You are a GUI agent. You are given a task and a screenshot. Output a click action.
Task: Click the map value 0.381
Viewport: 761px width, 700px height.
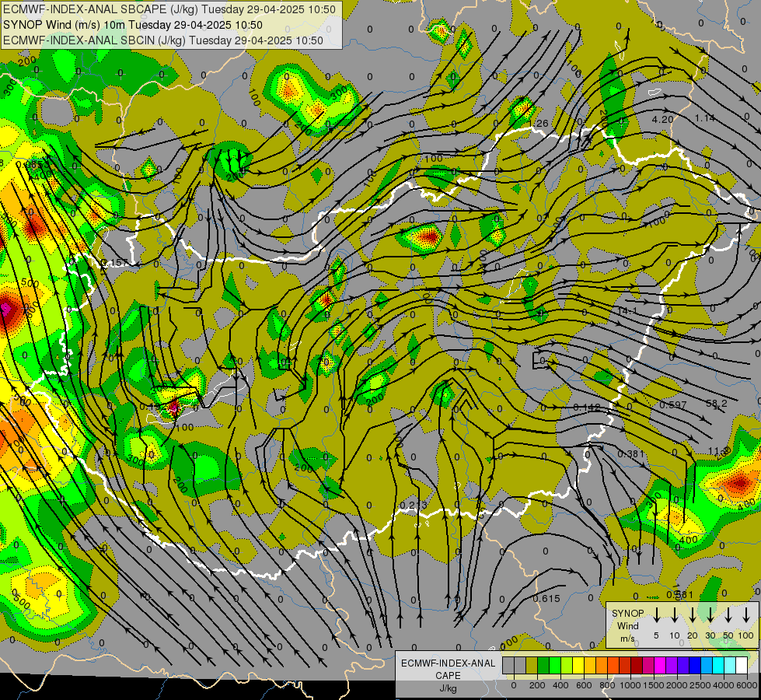coord(631,453)
